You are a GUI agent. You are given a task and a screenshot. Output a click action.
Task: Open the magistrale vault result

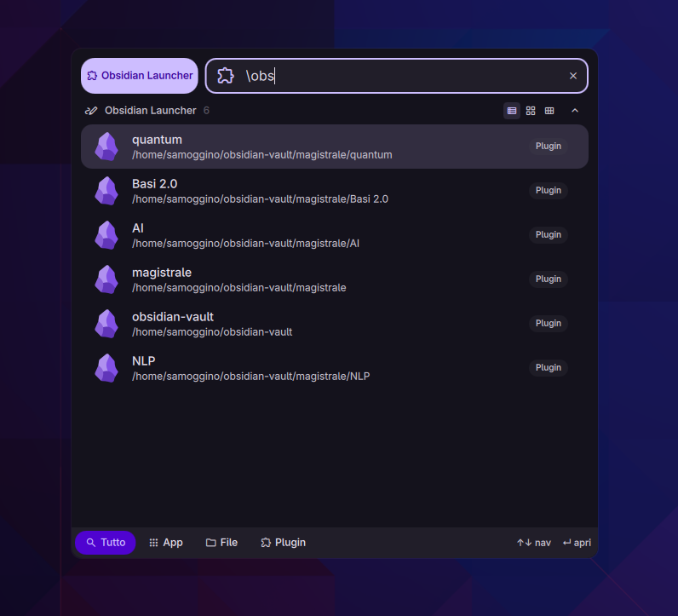334,279
